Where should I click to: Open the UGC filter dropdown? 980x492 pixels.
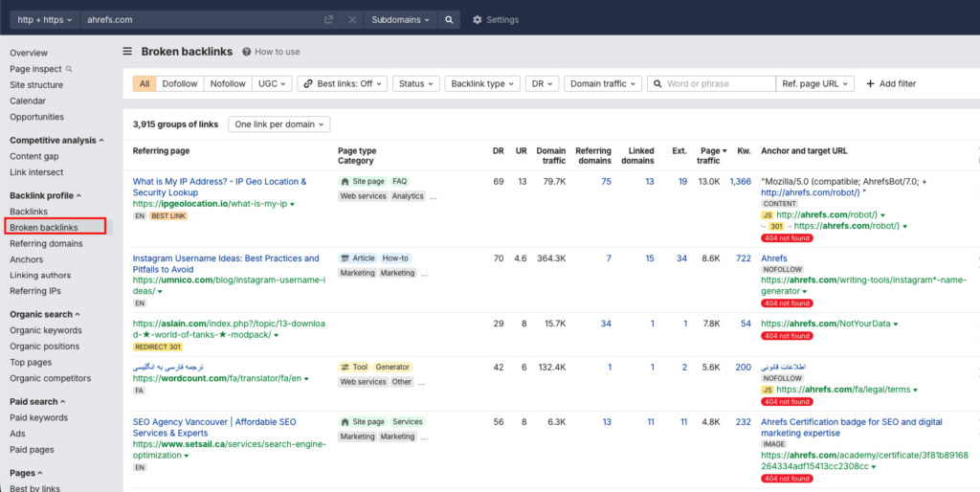(x=272, y=84)
